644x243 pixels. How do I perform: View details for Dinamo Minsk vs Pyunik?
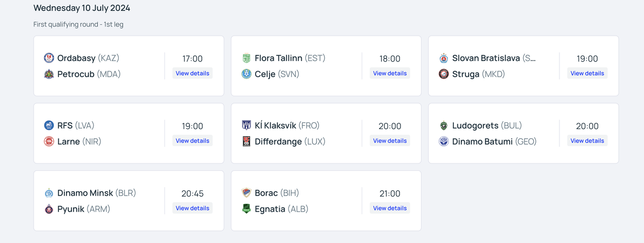point(192,208)
